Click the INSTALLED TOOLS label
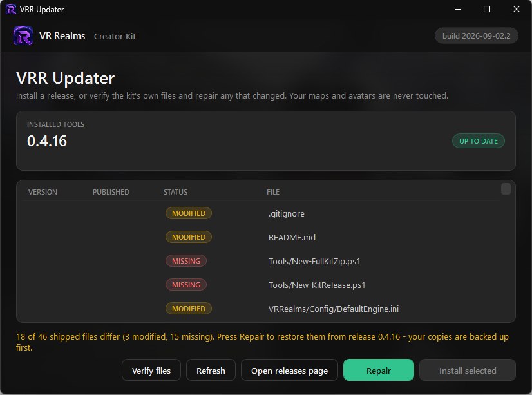This screenshot has height=395, width=532. (x=55, y=124)
